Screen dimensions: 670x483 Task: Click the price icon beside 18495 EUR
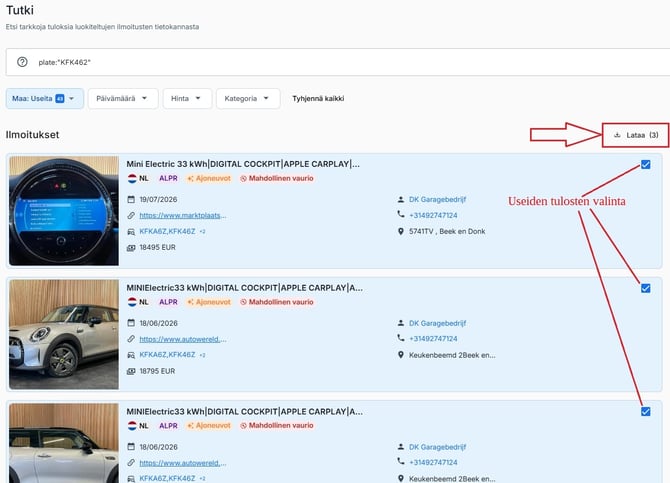coord(131,247)
